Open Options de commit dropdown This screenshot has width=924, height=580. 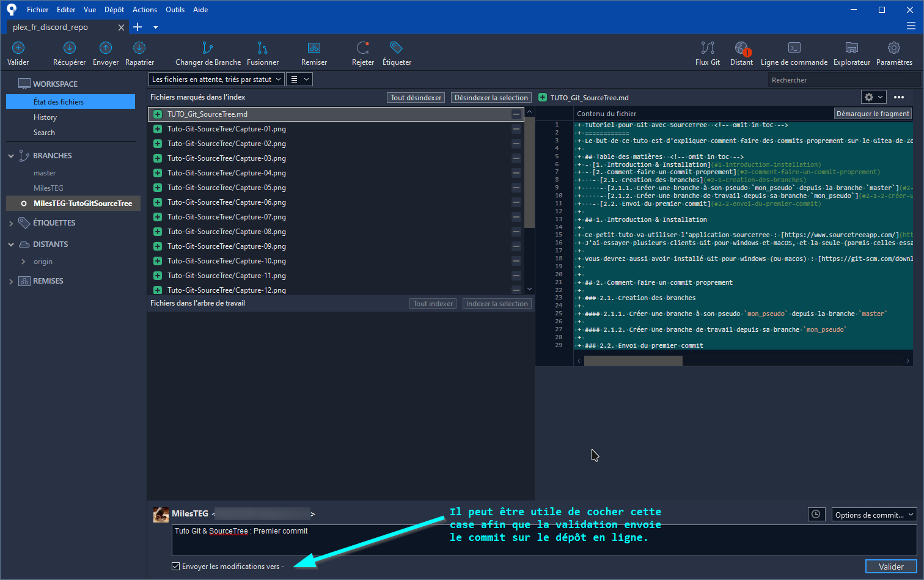(873, 515)
